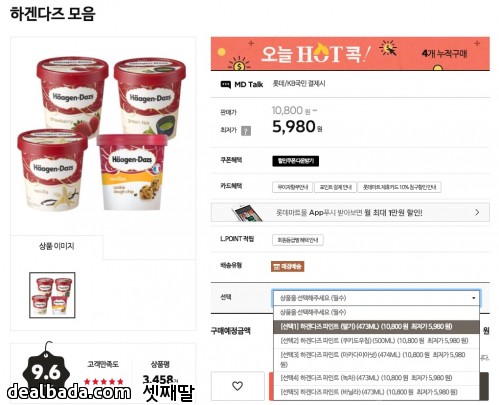This screenshot has width=499, height=405.
Task: Click the MD Talk speech bubble icon
Action: coord(226,85)
